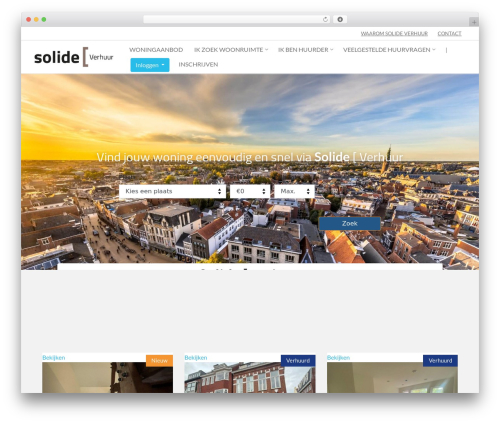Go to the Inschrijven page
Screen dimensions: 500x423
198,64
